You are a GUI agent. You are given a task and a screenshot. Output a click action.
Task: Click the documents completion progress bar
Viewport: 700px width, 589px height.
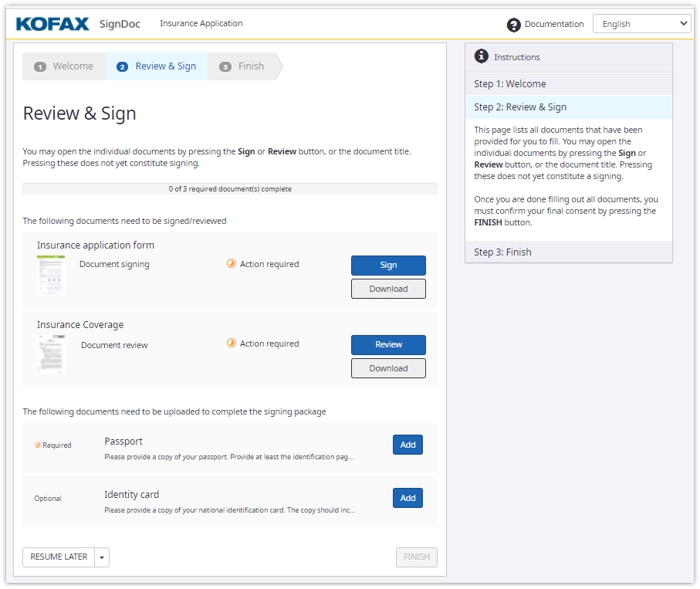pos(230,188)
